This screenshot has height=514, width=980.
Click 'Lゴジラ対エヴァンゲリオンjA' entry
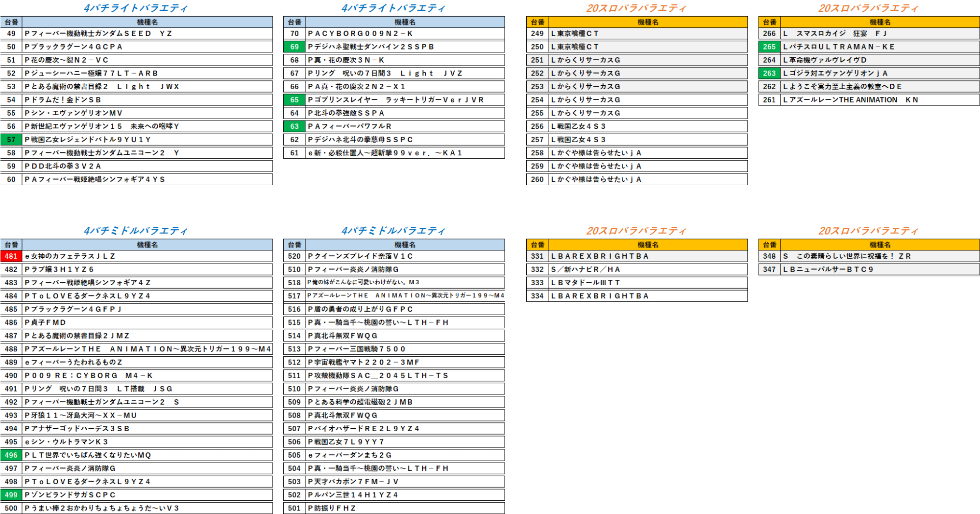880,73
